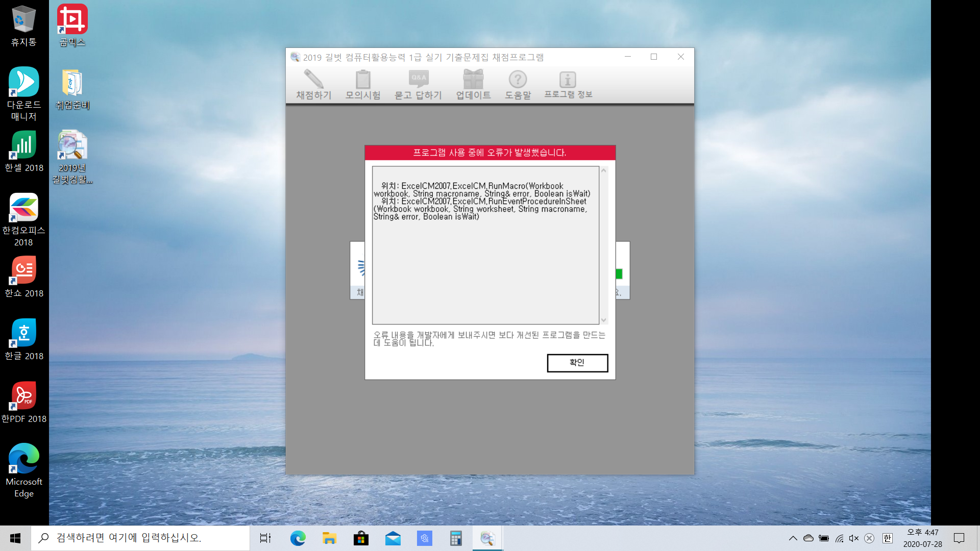Click the 채점하기 pencil toolbar icon
The width and height of the screenshot is (980, 551).
(x=313, y=85)
